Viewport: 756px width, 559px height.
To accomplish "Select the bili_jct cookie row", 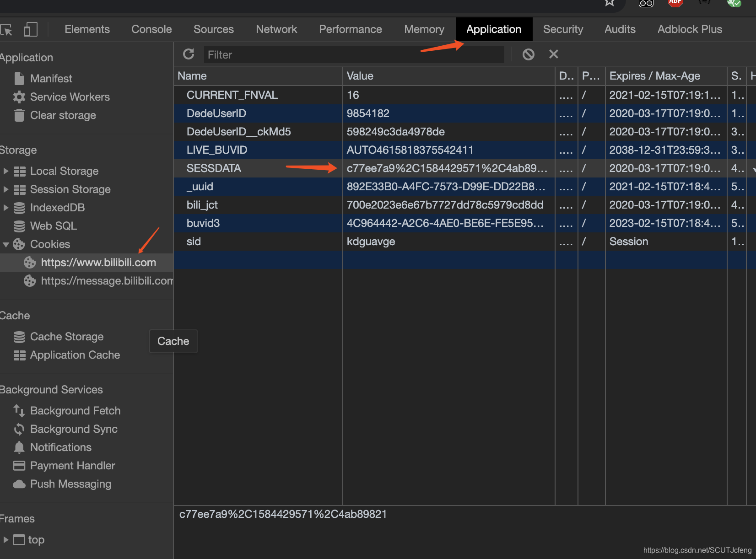I will [x=465, y=205].
